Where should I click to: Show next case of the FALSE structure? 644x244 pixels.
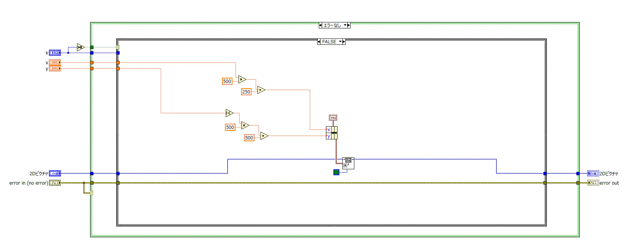pyautogui.click(x=344, y=42)
